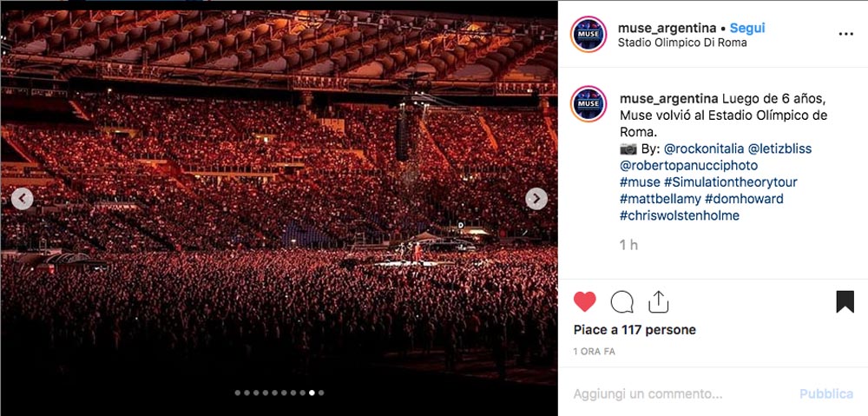The height and width of the screenshot is (416, 868).
Task: Click the muse_argentina avatar in the post header
Action: pos(589,35)
